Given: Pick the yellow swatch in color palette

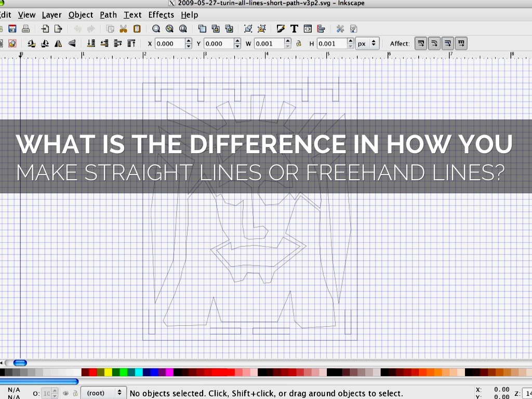Looking at the screenshot, I should [x=108, y=373].
